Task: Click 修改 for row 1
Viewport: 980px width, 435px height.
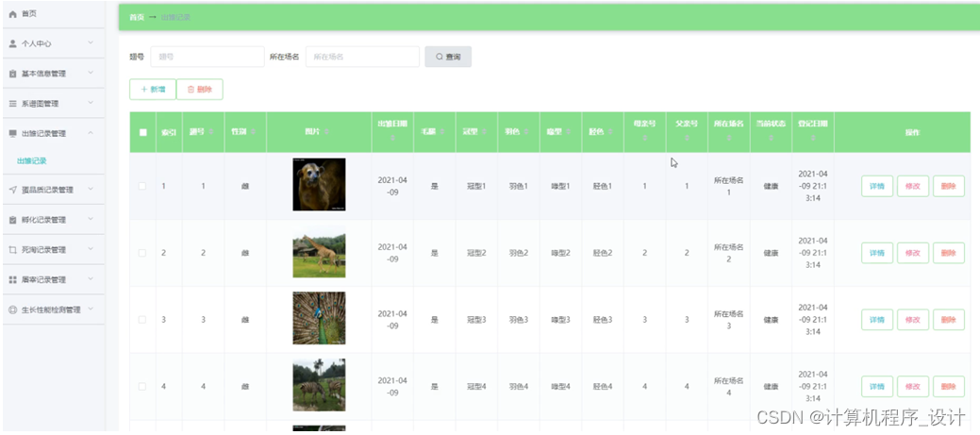Action: click(x=913, y=186)
